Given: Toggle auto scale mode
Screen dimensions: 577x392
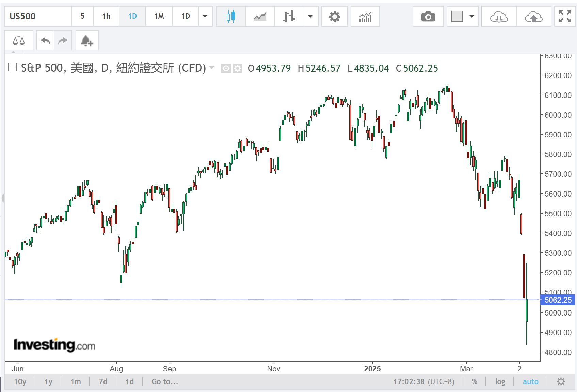Looking at the screenshot, I should click(x=531, y=381).
